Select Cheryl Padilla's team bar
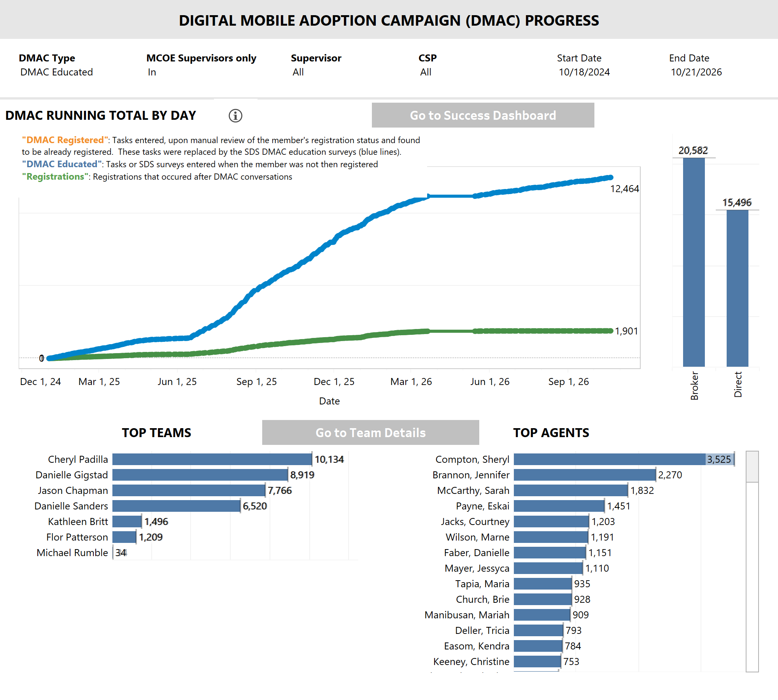The width and height of the screenshot is (778, 700). point(212,459)
